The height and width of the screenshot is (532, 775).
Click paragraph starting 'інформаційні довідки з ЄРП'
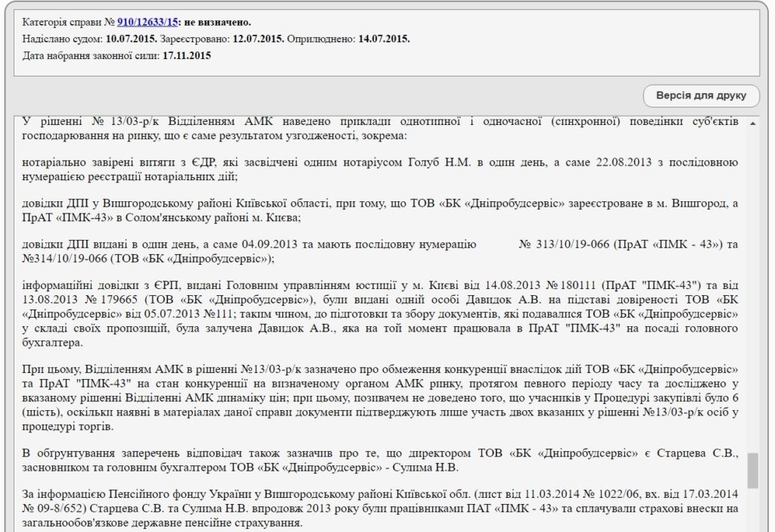(378, 313)
